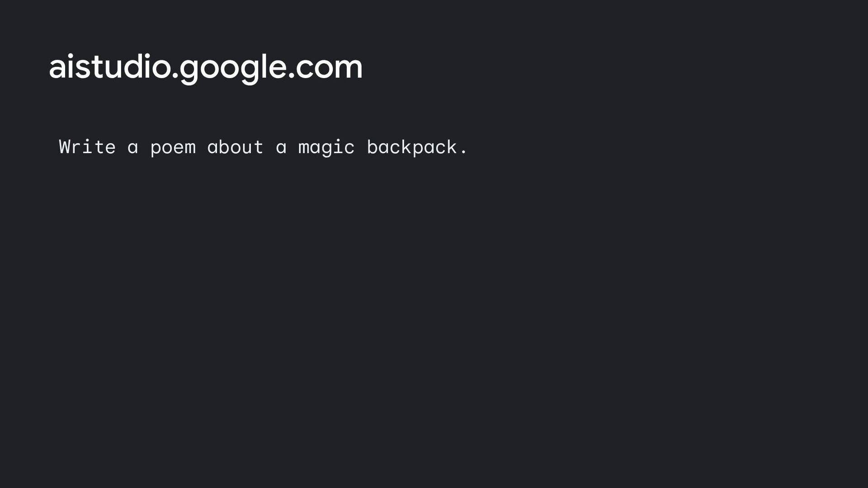Screen dimensions: 868x488
Task: Click the "a" just before "magic"
Action: (x=281, y=148)
